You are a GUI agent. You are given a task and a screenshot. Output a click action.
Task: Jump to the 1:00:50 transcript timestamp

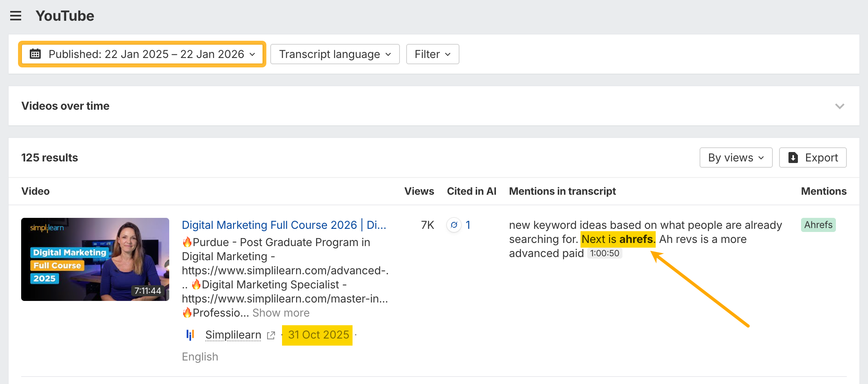tap(605, 254)
